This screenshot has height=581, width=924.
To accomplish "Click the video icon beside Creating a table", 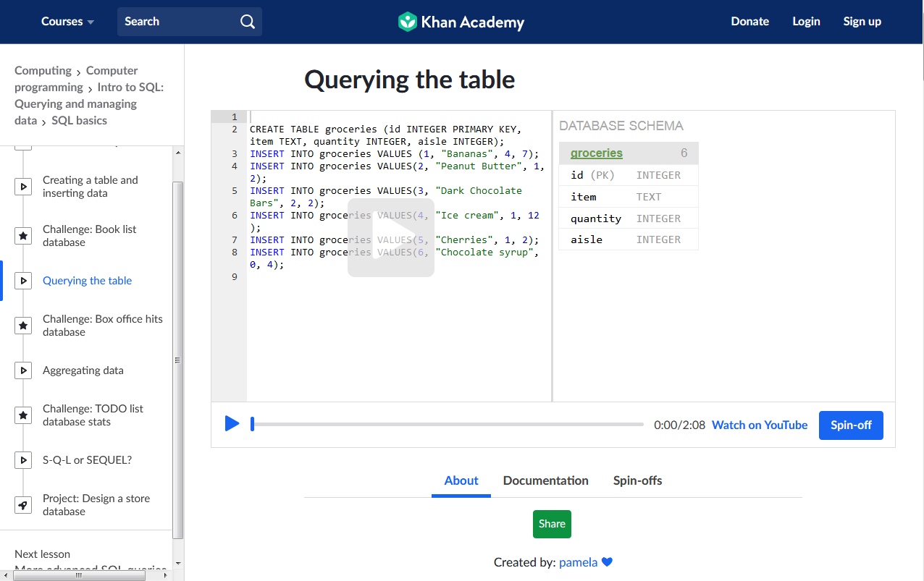I will click(x=23, y=187).
